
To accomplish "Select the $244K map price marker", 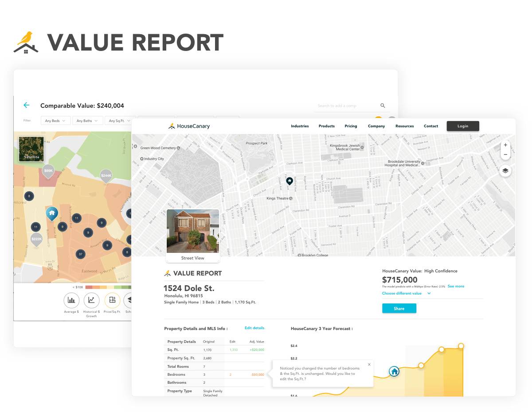I will point(106,177).
